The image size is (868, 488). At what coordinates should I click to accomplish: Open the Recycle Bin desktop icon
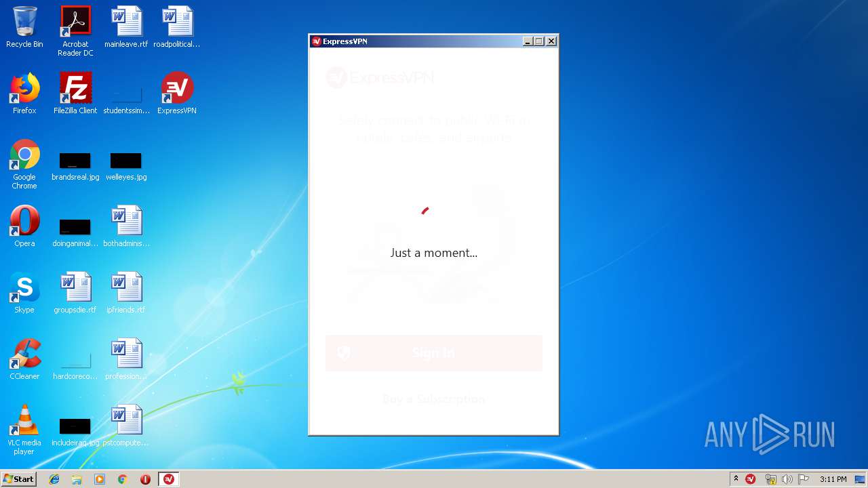pos(24,27)
